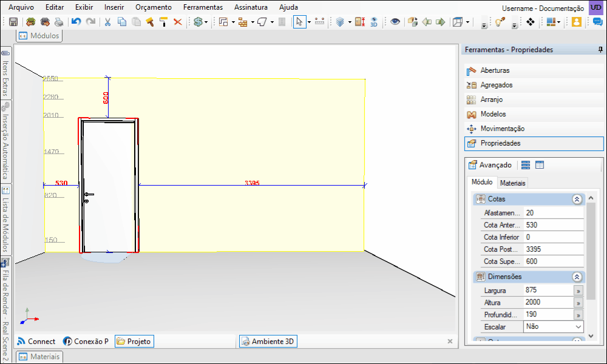Click the four diamonds move icon

click(x=531, y=22)
